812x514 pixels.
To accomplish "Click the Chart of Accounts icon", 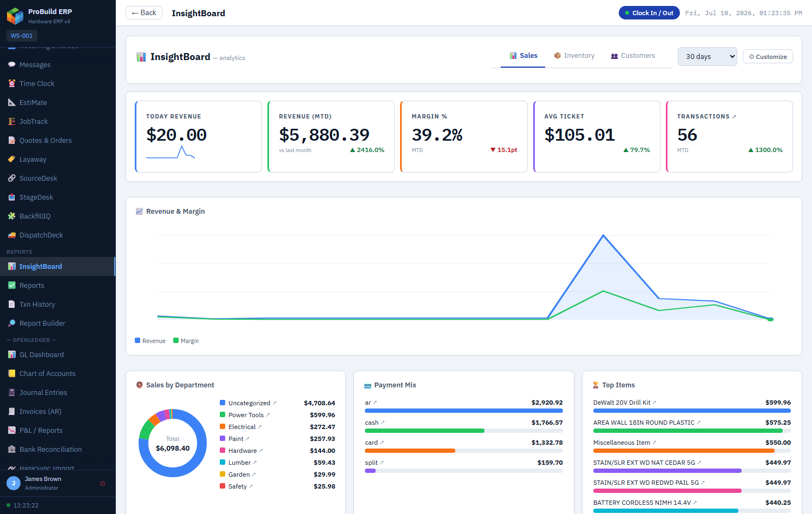I will point(11,373).
